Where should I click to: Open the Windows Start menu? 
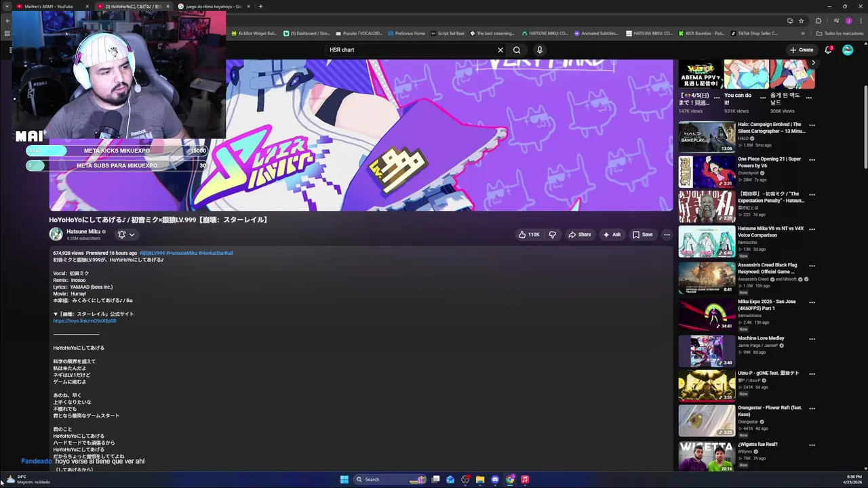pos(344,479)
